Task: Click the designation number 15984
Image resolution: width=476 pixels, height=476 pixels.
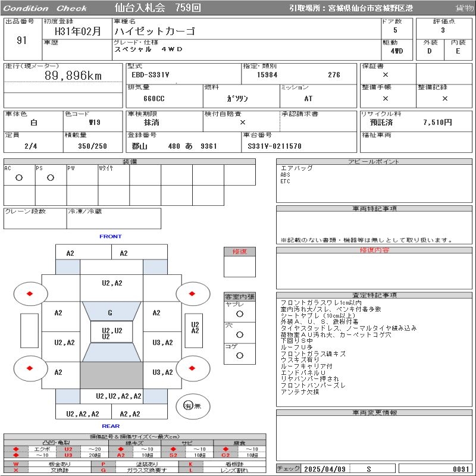Action: tap(267, 75)
